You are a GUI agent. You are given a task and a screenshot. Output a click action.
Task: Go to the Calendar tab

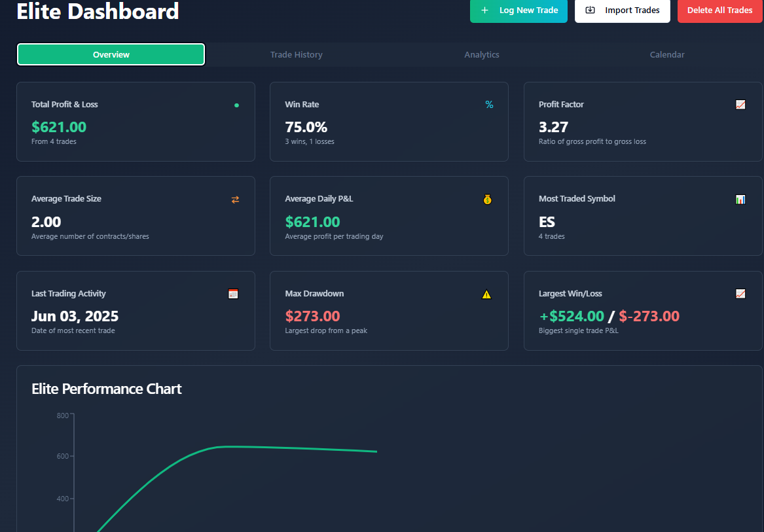(667, 54)
